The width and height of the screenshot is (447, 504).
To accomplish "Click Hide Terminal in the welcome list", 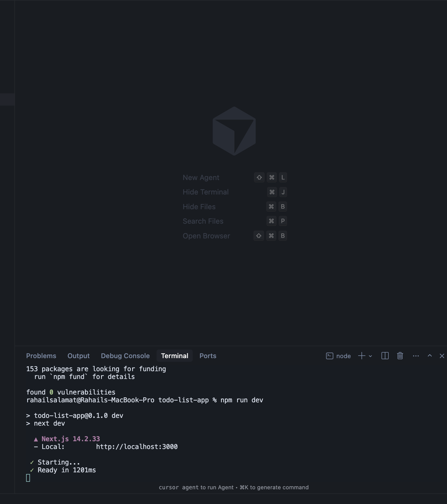I will pyautogui.click(x=235, y=192).
